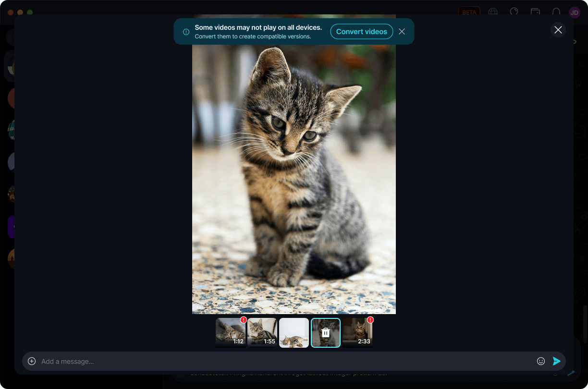Select the 1:55 video thumbnail

tap(262, 333)
